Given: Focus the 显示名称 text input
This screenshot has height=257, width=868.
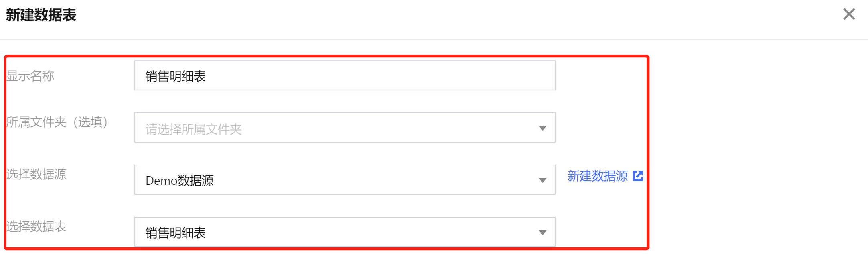Looking at the screenshot, I should click(344, 75).
